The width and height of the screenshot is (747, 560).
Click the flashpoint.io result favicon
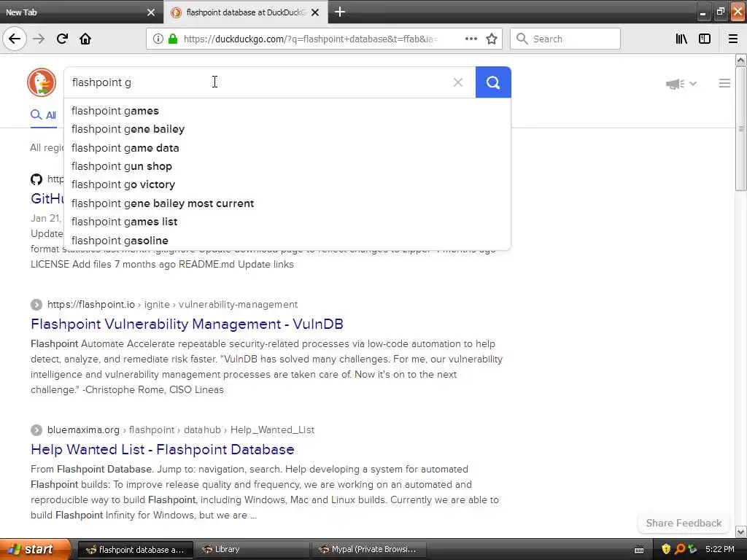[36, 304]
